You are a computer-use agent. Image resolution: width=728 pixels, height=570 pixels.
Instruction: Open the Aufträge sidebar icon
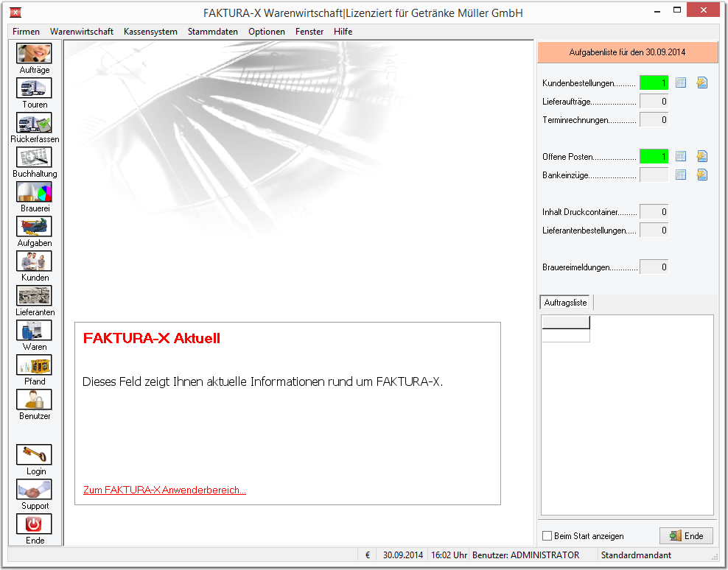click(34, 53)
